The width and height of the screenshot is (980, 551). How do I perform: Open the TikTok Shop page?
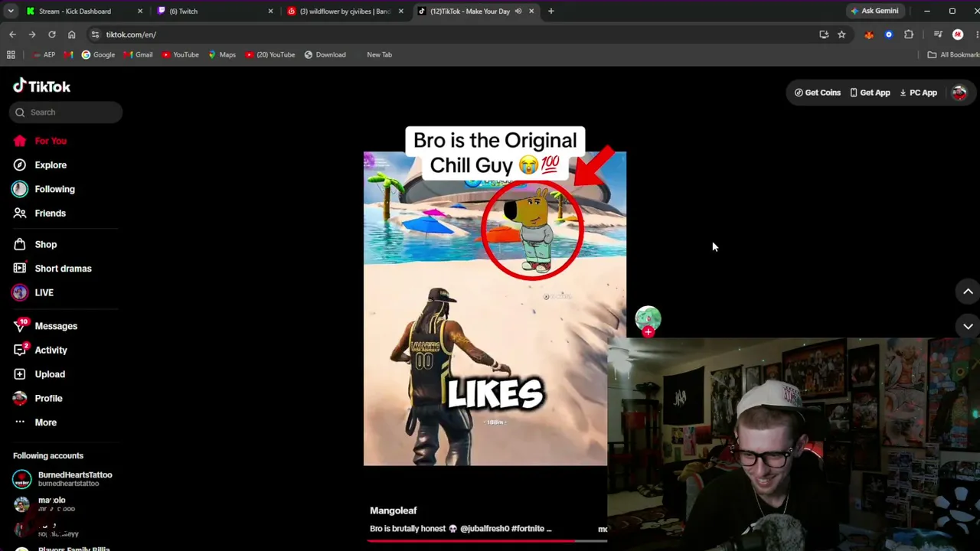click(35, 244)
